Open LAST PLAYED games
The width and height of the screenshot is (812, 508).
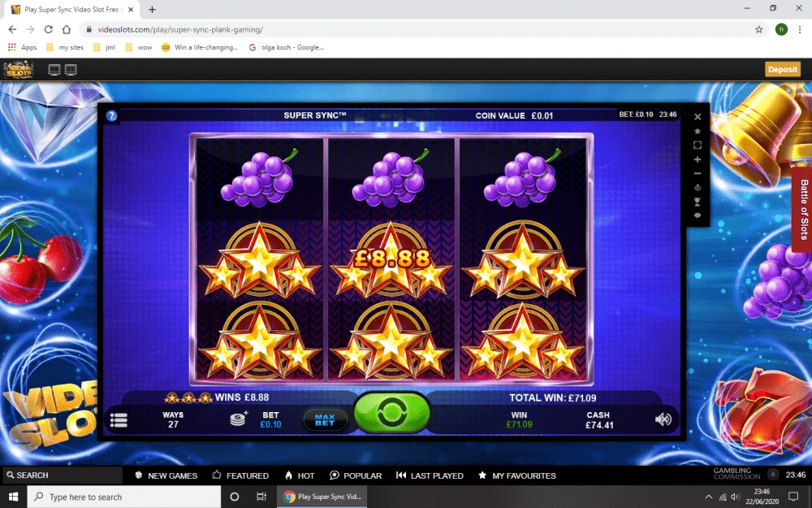[430, 475]
